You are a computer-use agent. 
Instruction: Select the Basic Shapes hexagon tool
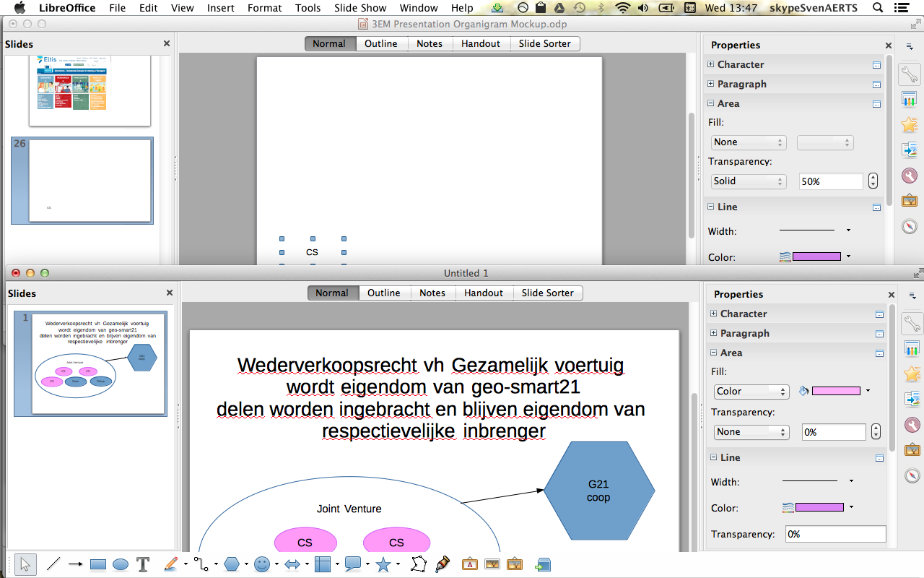point(232,564)
